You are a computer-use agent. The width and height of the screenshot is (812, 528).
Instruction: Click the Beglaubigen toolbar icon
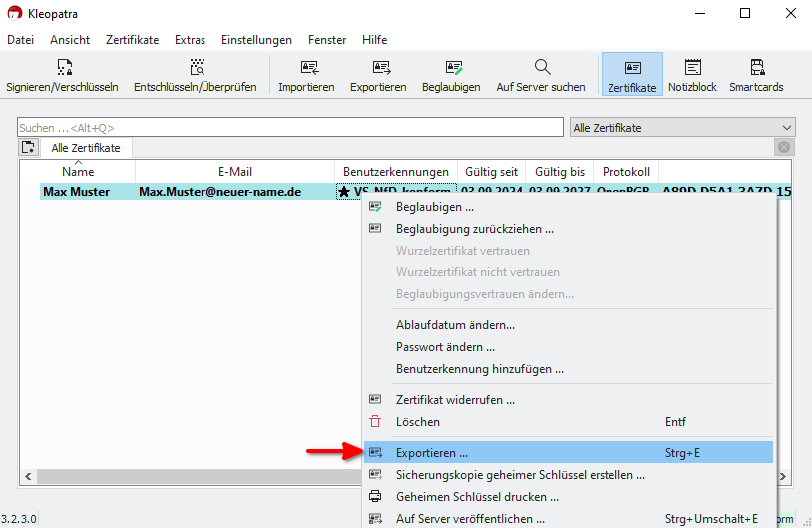point(454,67)
